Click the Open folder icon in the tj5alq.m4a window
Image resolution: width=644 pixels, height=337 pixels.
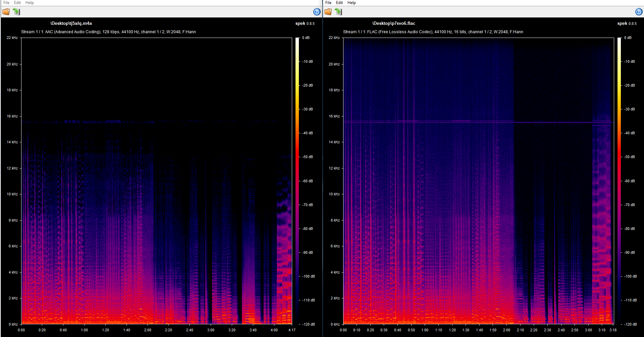click(x=6, y=12)
